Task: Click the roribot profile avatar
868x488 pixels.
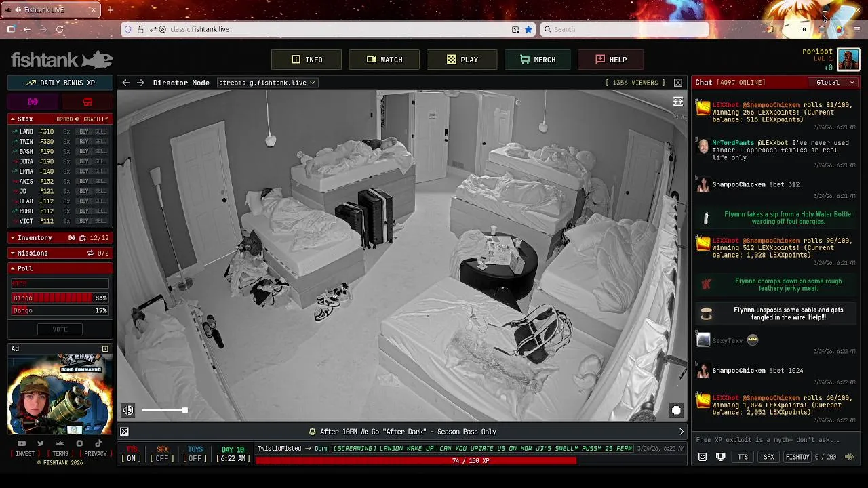Action: (848, 60)
